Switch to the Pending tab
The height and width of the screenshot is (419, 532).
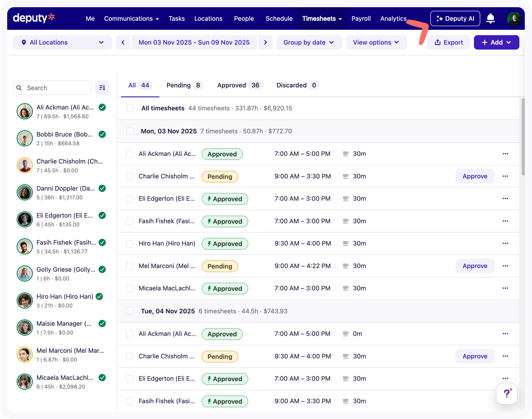pos(184,85)
